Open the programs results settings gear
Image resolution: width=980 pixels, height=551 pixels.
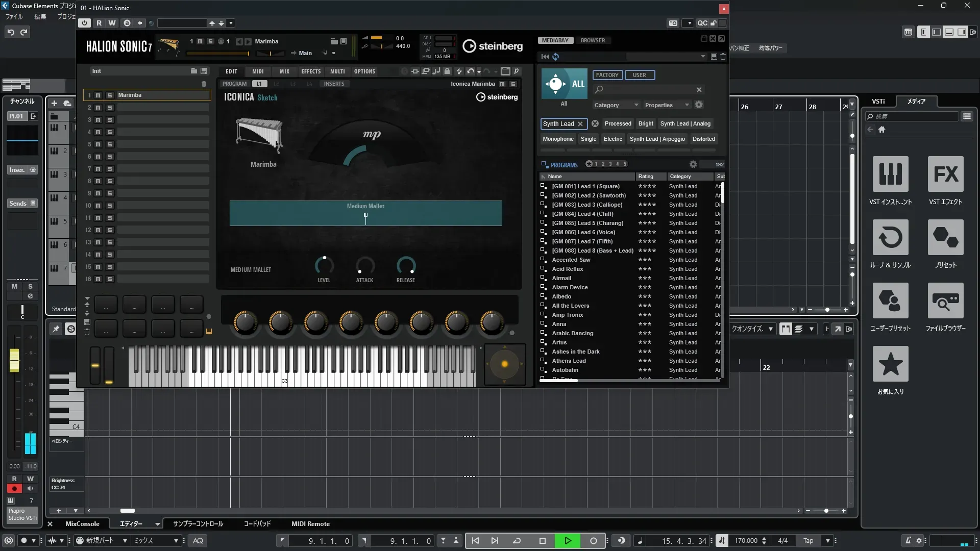coord(693,164)
